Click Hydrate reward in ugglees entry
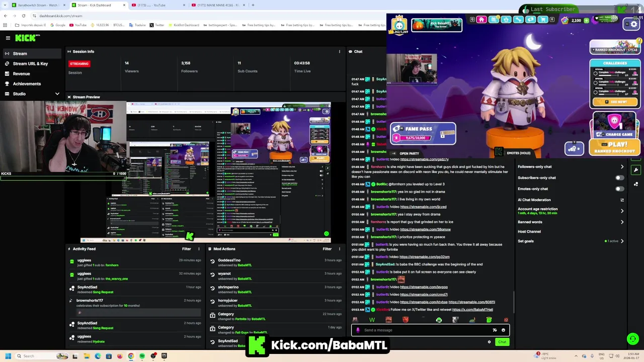 coord(99,342)
